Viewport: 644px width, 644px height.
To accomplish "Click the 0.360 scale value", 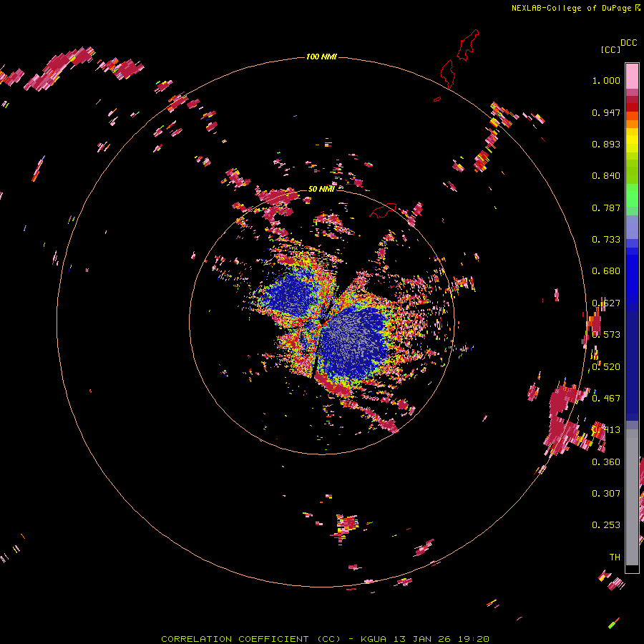I will pos(606,462).
